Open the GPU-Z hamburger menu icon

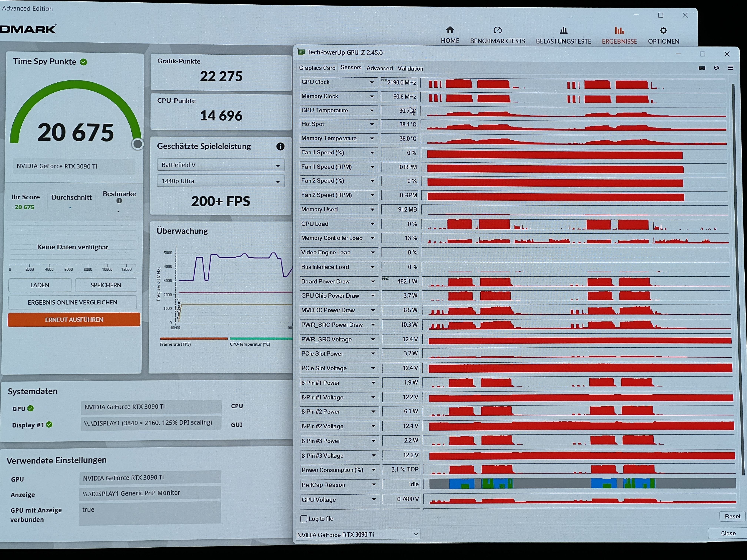(731, 68)
